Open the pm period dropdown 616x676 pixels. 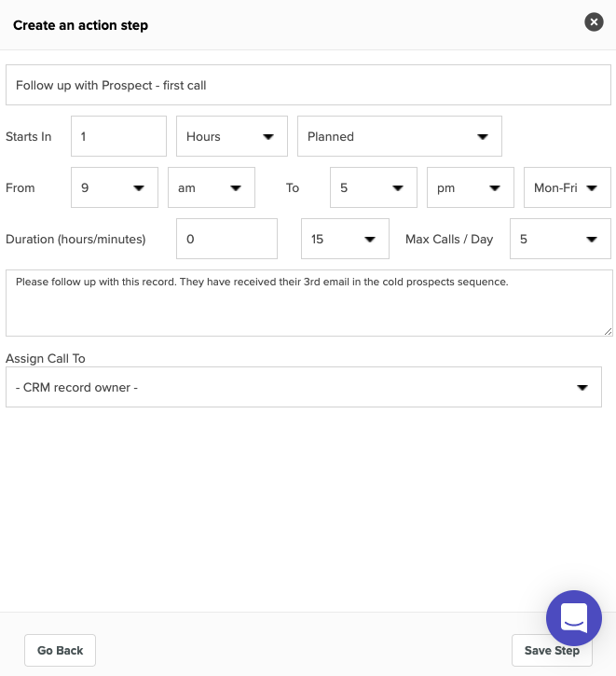(471, 187)
